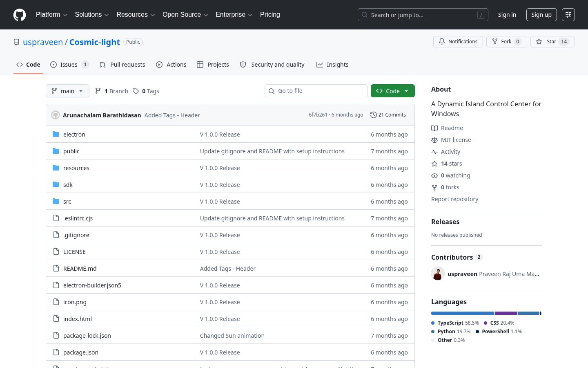This screenshot has width=588, height=368.
Task: Click the uspraveen contributor avatar
Action: [438, 274]
